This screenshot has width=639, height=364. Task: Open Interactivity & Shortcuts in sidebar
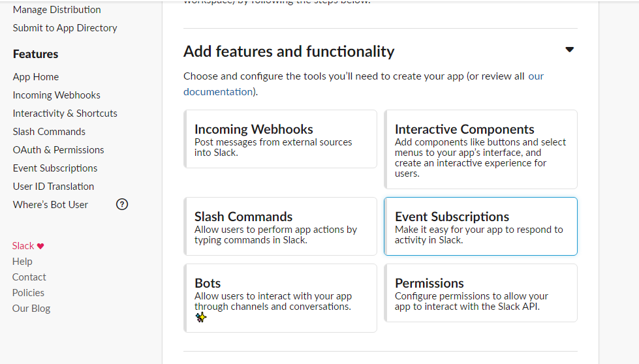click(x=65, y=114)
